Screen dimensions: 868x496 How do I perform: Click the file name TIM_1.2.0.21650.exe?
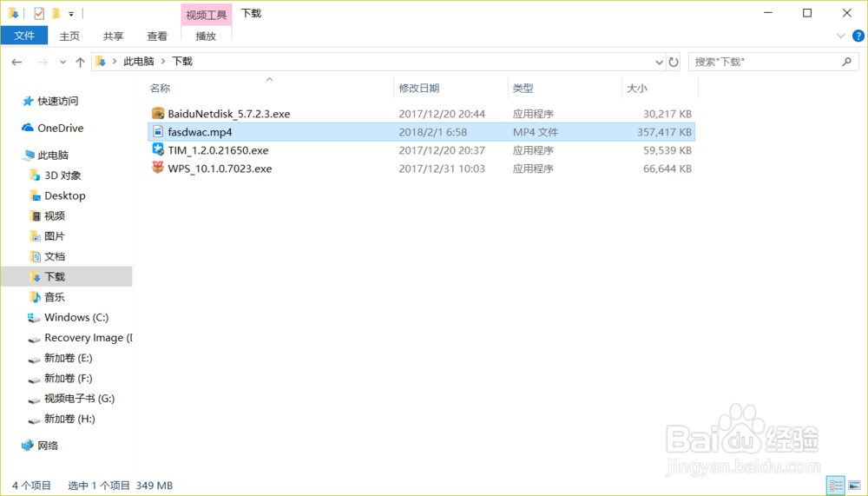pos(218,150)
